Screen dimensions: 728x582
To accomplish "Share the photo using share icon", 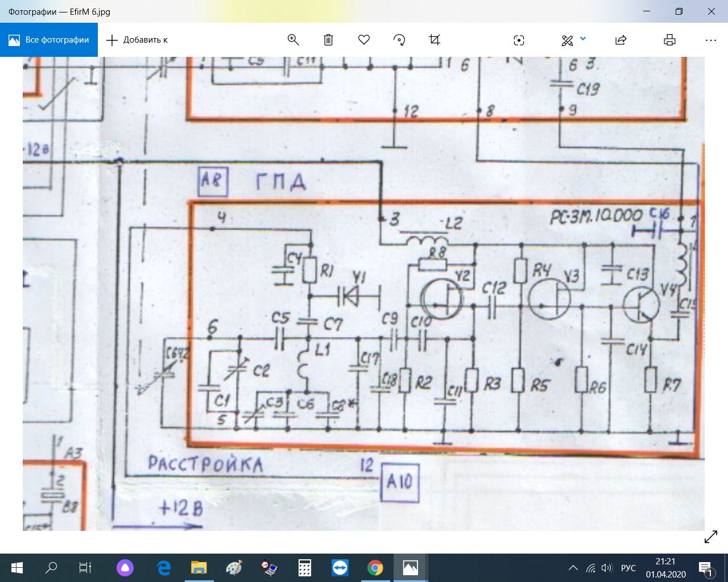I will [x=621, y=40].
